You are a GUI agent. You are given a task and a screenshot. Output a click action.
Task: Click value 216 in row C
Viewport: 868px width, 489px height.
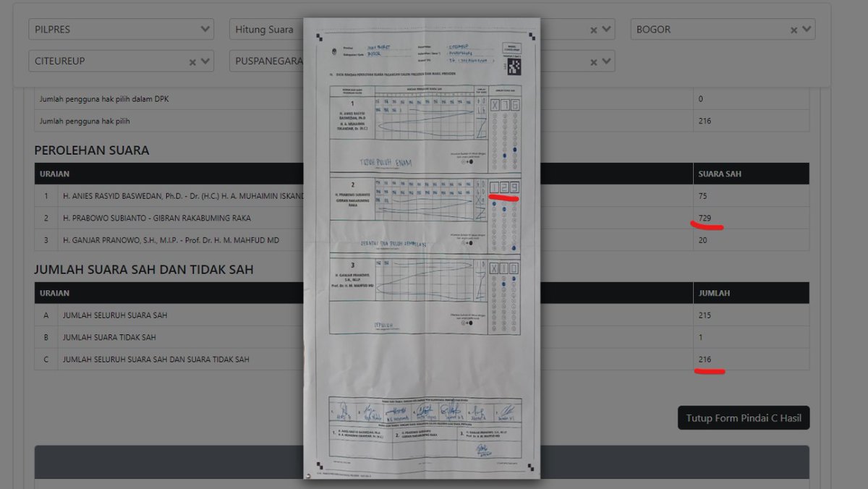point(705,360)
